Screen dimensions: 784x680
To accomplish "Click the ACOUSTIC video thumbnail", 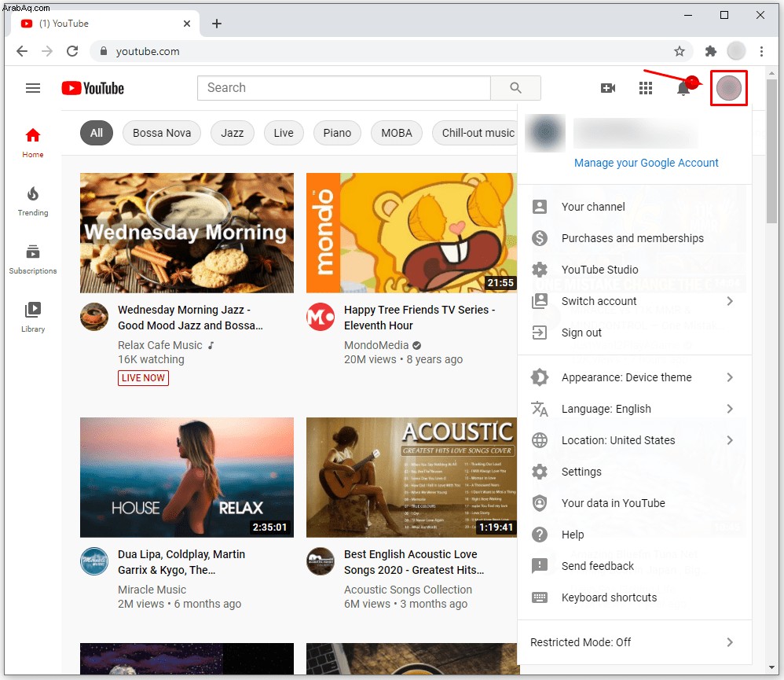I will point(412,477).
